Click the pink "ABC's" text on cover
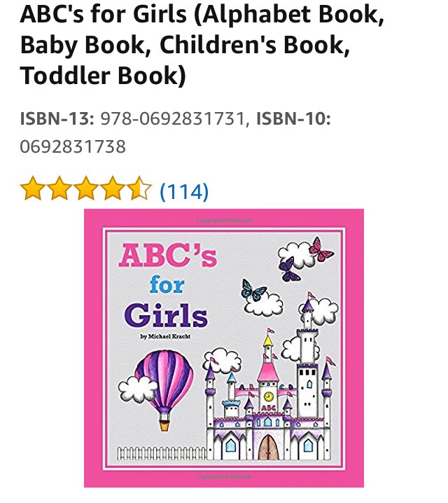Screen dimensions: 448x503 pos(167,256)
